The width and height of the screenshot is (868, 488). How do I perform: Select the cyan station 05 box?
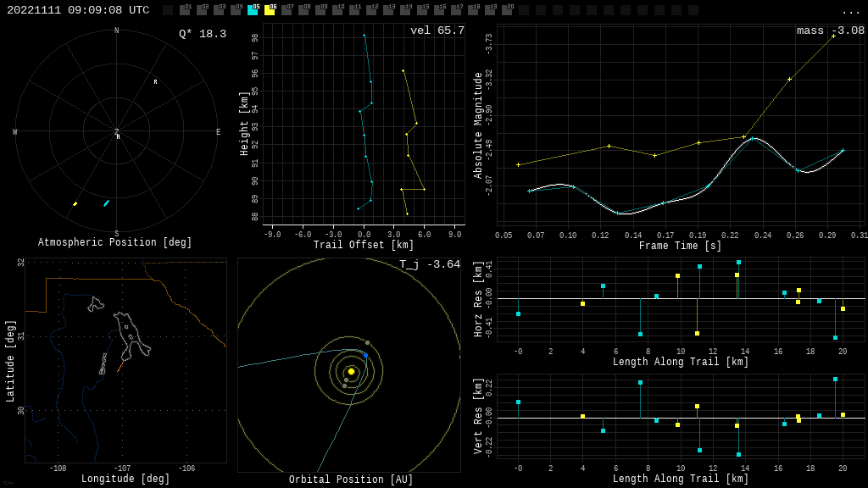click(253, 10)
